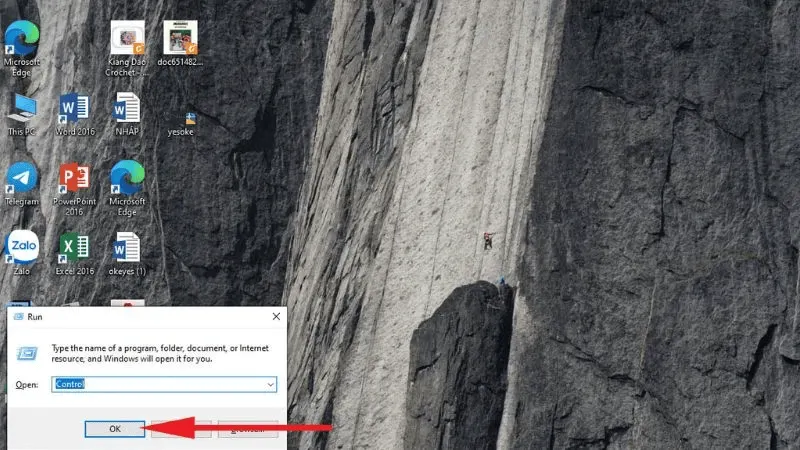Select the NHAP Word document icon
Image resolution: width=800 pixels, height=450 pixels.
click(x=127, y=110)
